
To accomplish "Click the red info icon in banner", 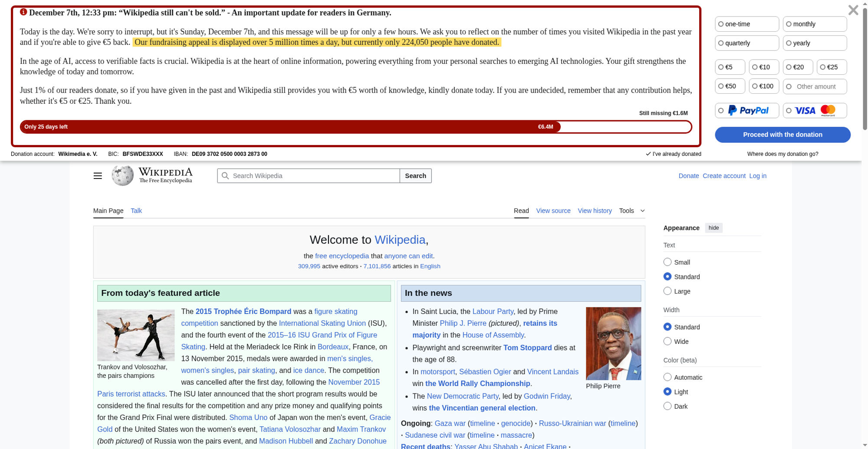I will (x=23, y=12).
